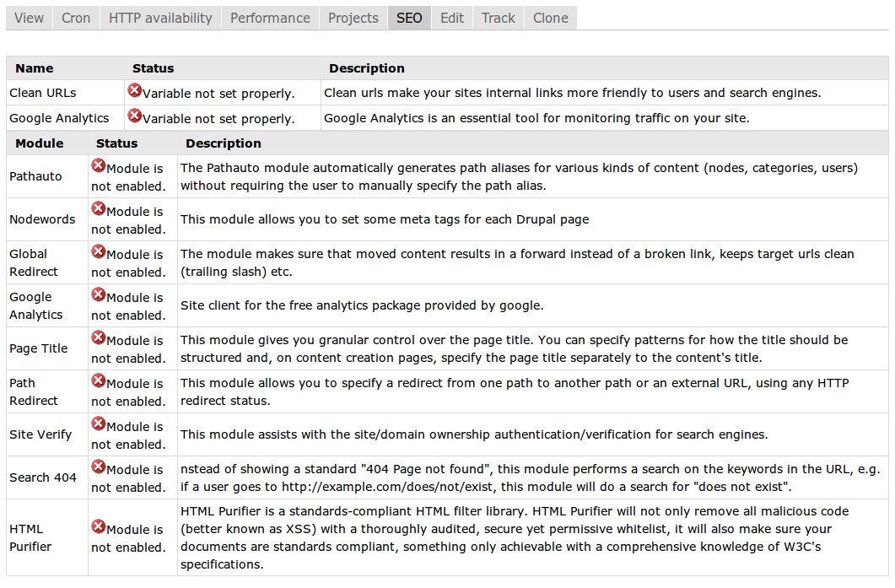Click the red X icon for Path Redirect

[99, 380]
